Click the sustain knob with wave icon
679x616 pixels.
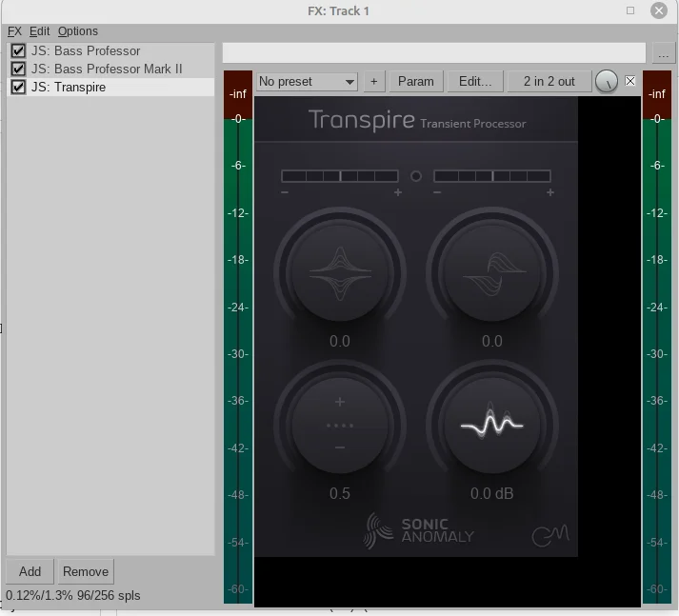(492, 272)
